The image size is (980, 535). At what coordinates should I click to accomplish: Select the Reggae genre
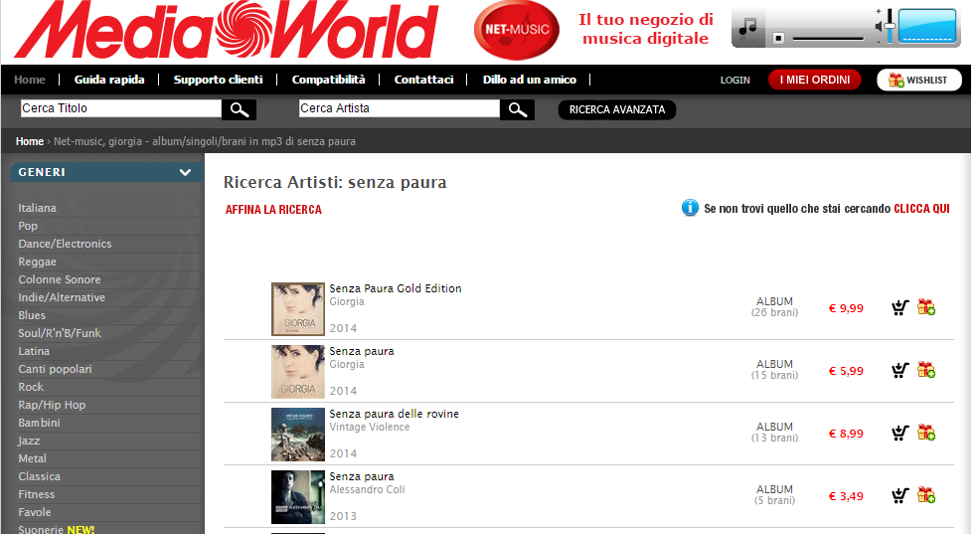tap(37, 262)
